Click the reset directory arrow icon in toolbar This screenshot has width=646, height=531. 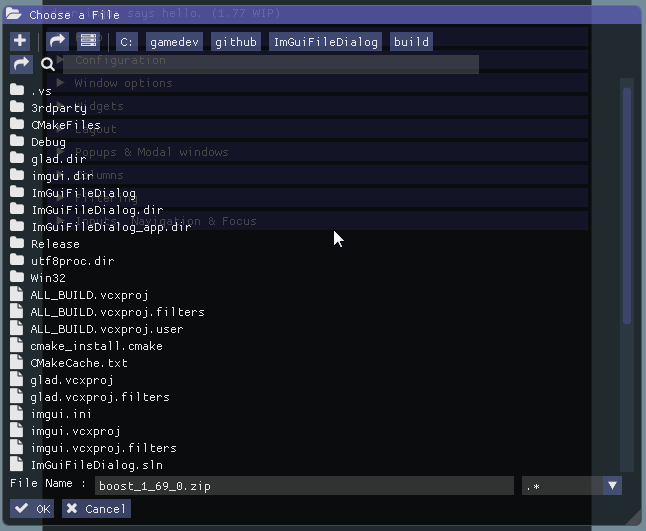click(57, 41)
